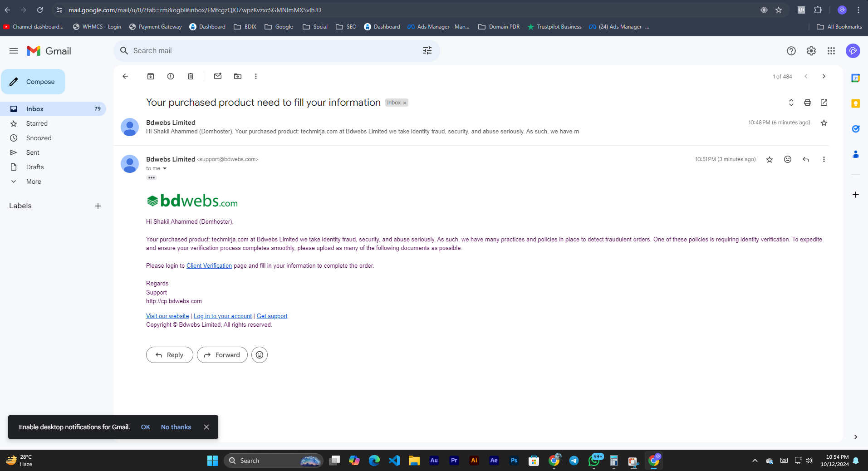This screenshot has width=868, height=471.
Task: Open browser Extensions puzzle icon
Action: tap(818, 10)
